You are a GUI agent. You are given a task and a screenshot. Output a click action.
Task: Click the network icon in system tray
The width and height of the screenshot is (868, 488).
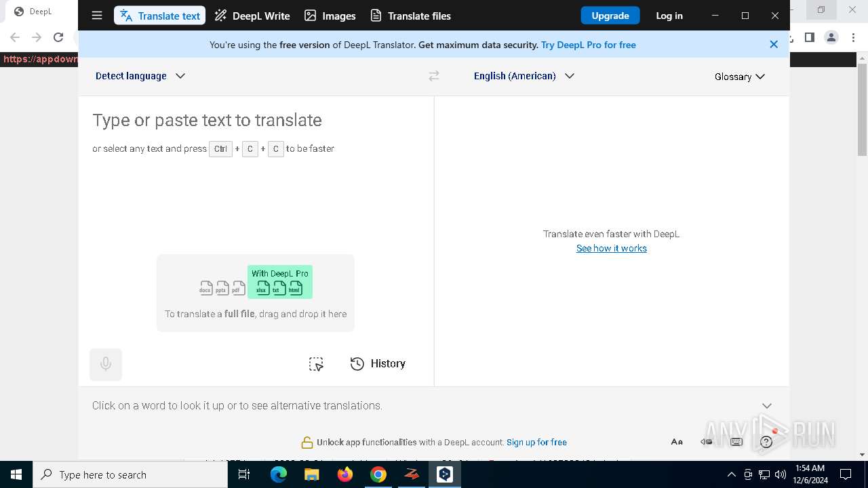764,474
